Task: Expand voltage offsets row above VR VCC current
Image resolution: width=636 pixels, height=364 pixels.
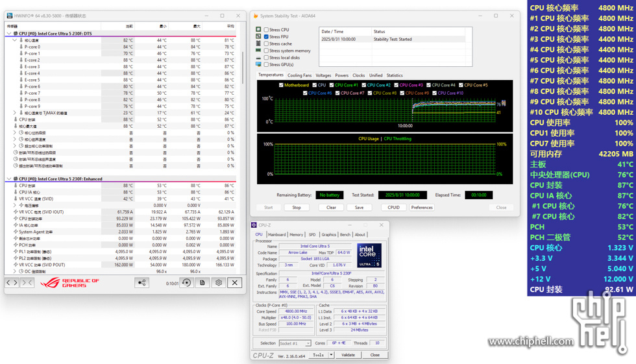Action: click(15, 205)
